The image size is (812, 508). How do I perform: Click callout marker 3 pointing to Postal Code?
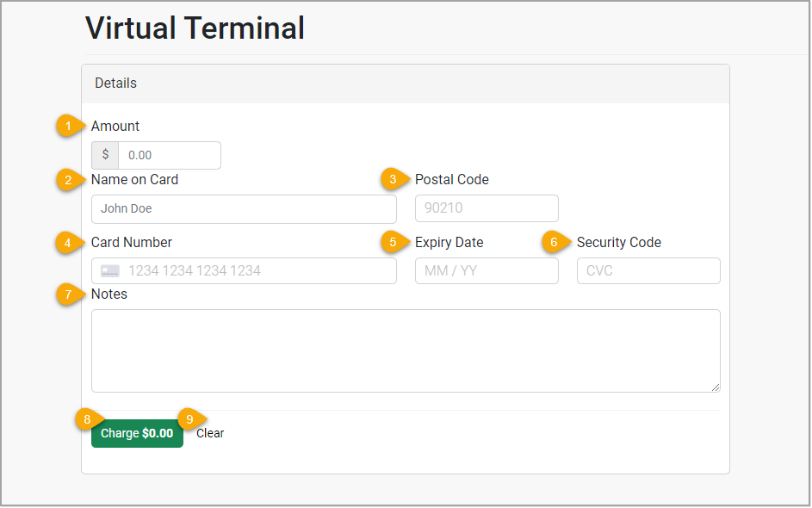pos(392,179)
